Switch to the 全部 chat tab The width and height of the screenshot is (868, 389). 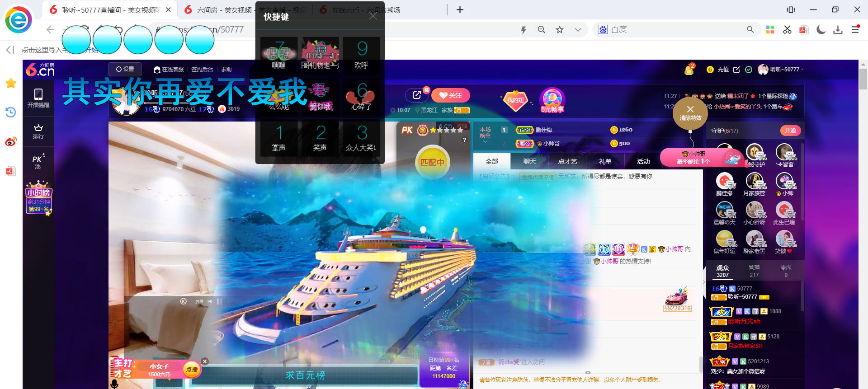click(x=492, y=161)
